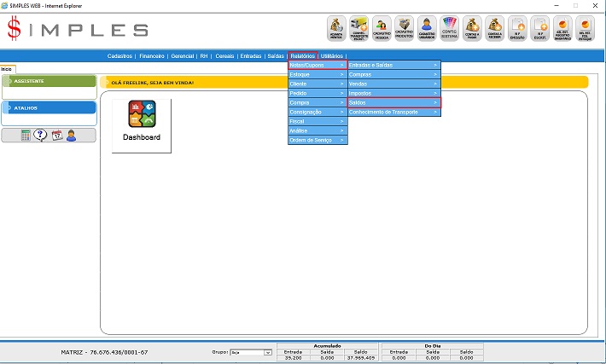Expand the Saldos submenu

(393, 102)
